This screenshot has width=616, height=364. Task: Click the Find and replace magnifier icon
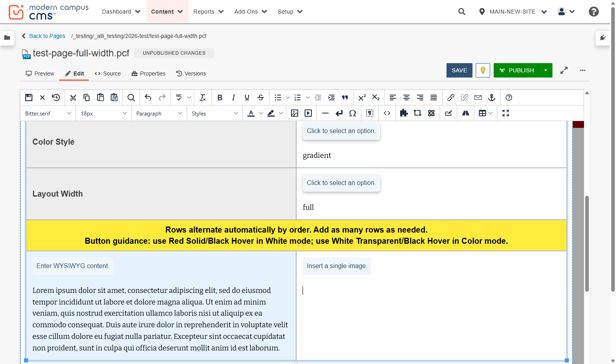point(131,97)
